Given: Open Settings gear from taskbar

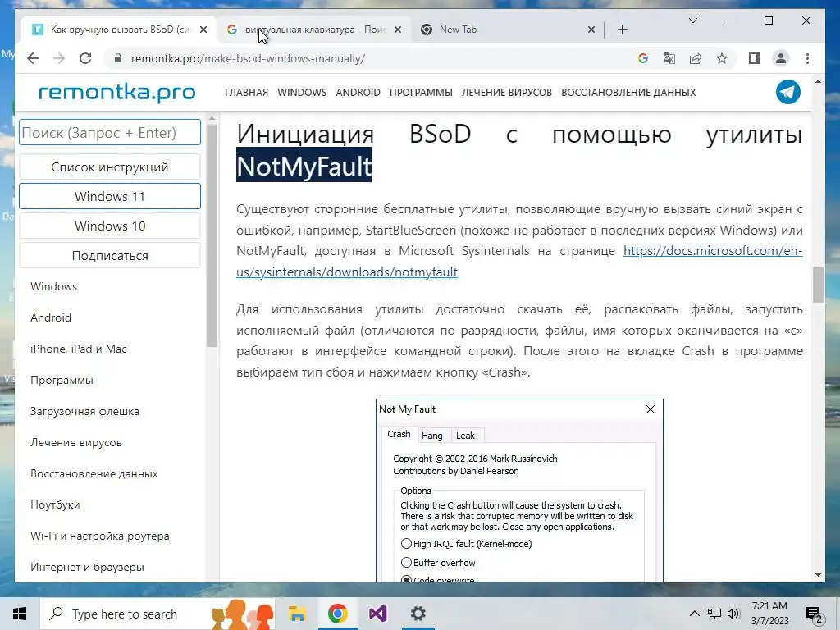Looking at the screenshot, I should (418, 614).
